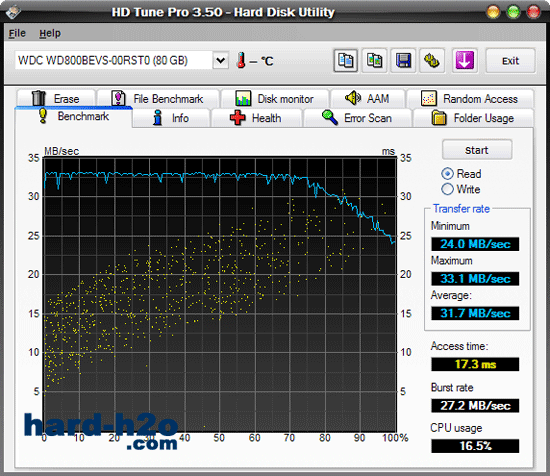Switch to the Erase tab label
Image resolution: width=550 pixels, height=476 pixels.
(x=67, y=99)
